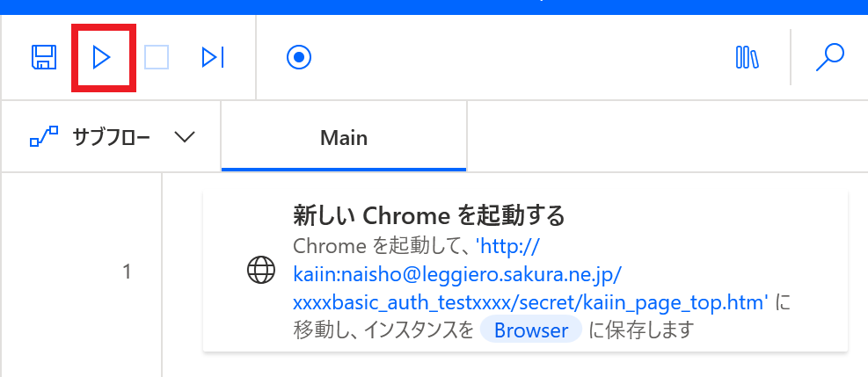This screenshot has width=868, height=377.
Task: Select the 新しい Chrome を起動する action title
Action: point(427,214)
